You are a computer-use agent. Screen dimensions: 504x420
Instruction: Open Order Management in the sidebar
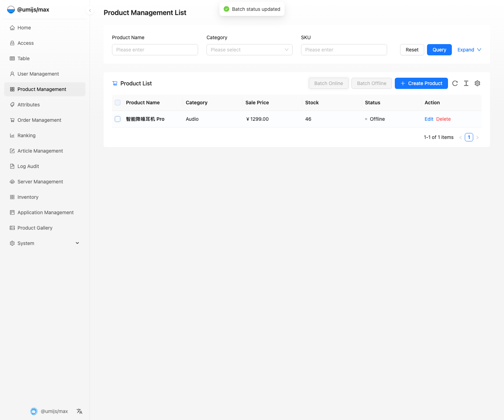point(39,120)
